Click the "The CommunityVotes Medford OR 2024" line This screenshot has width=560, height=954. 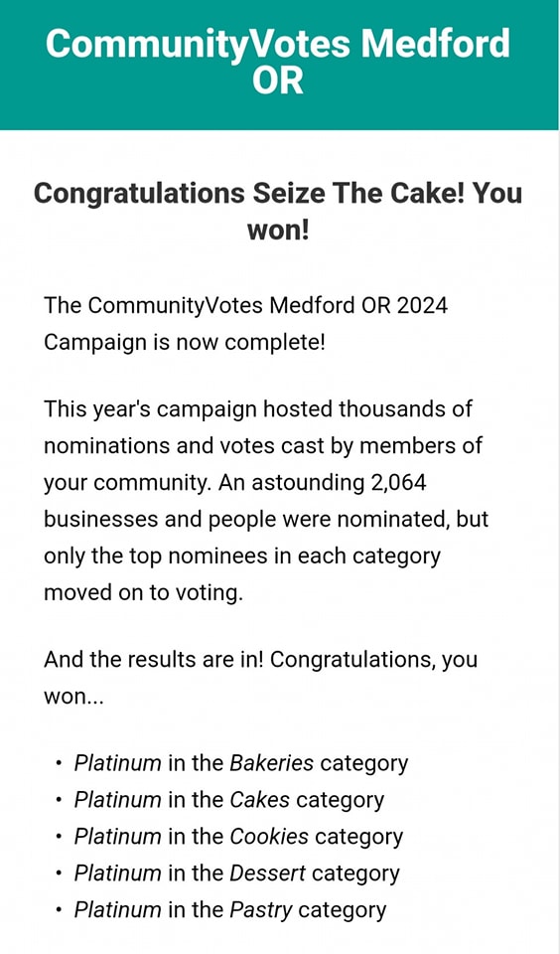(x=245, y=305)
